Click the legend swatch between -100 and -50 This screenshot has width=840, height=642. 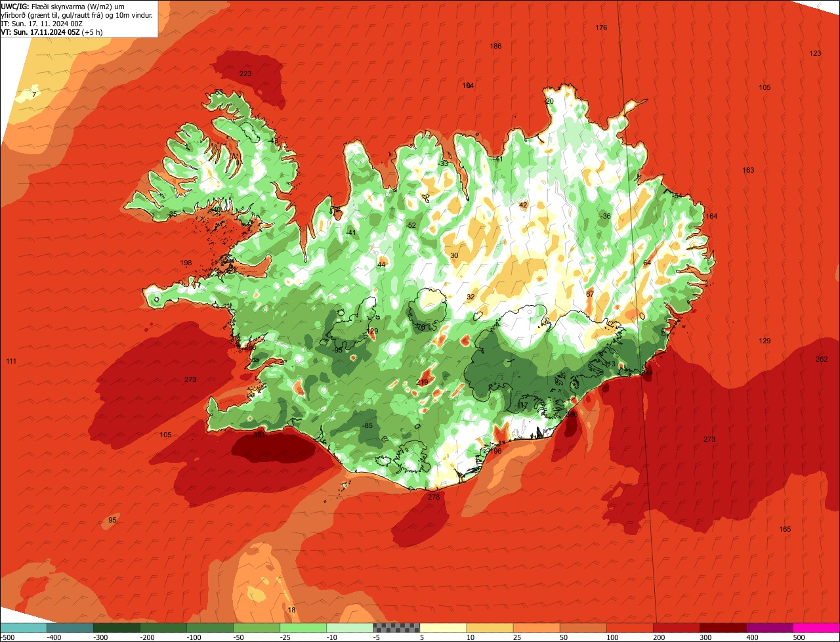[210, 628]
